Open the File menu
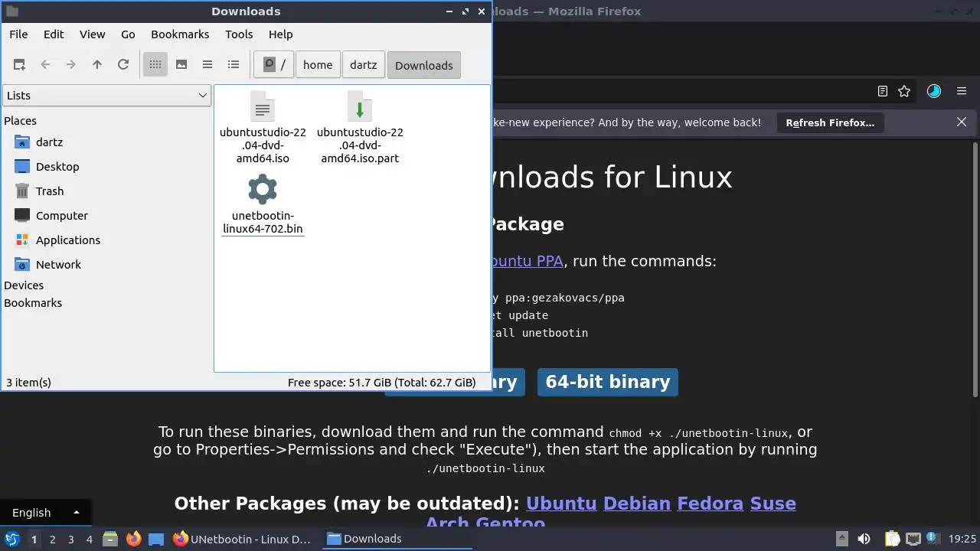Screen dimensions: 980x551 tap(18, 34)
